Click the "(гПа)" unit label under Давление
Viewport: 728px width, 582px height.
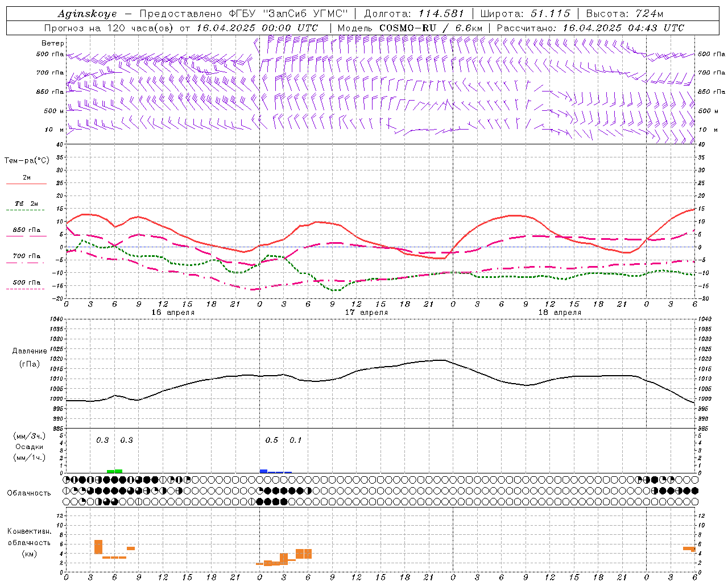[x=30, y=364]
